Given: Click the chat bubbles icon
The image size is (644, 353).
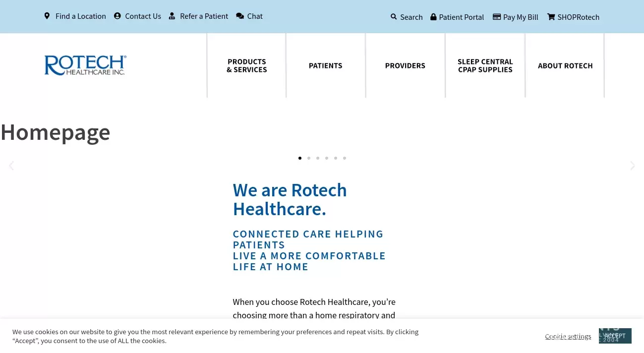Looking at the screenshot, I should [x=240, y=16].
